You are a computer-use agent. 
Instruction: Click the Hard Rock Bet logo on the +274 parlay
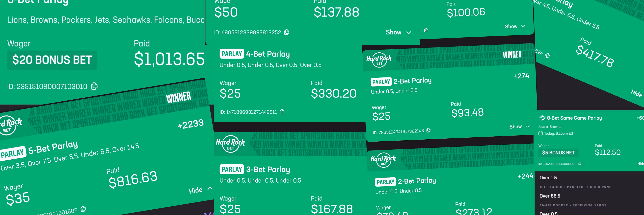click(379, 60)
